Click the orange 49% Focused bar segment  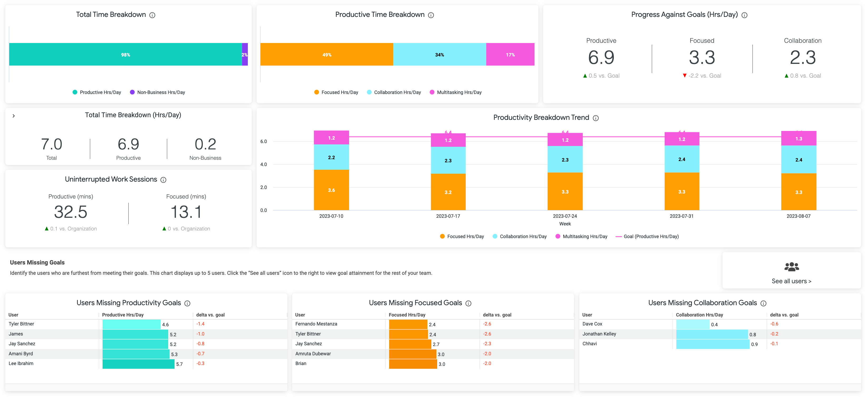point(326,54)
